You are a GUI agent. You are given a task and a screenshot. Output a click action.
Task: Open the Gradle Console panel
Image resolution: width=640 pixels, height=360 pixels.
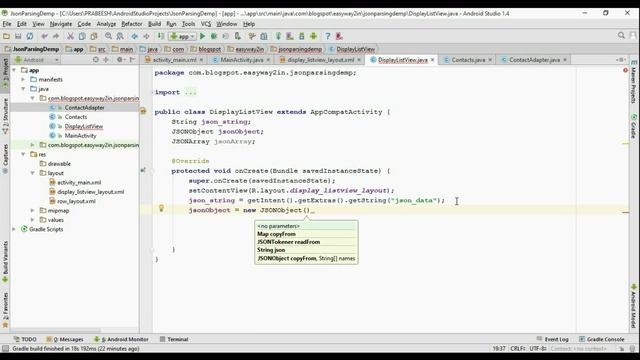click(x=602, y=339)
